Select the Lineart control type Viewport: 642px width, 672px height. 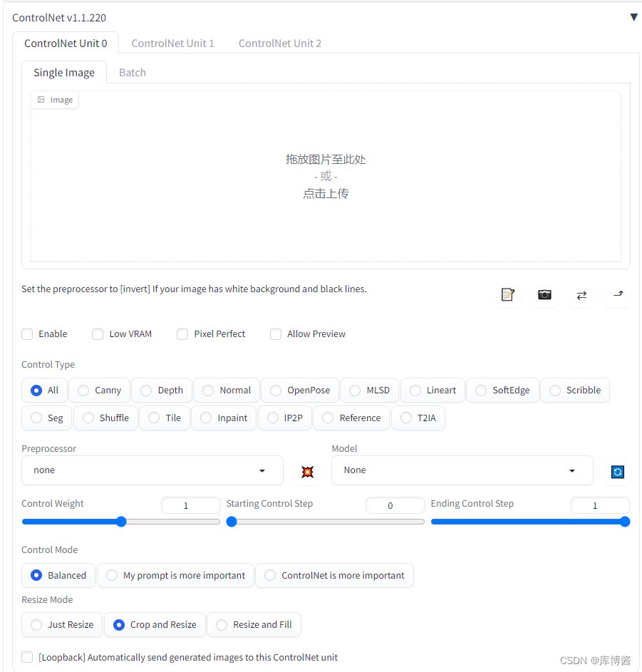[x=433, y=390]
